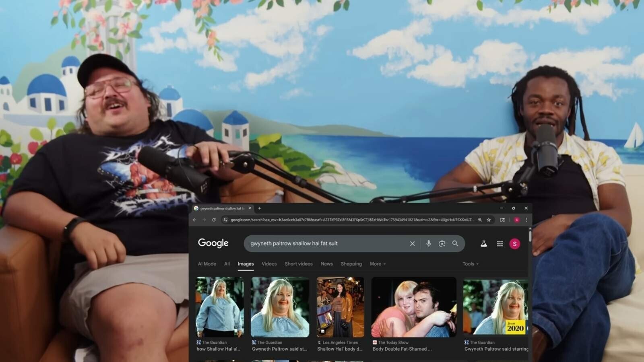Start a voice search with the microphone
The height and width of the screenshot is (362, 644).
pyautogui.click(x=428, y=243)
